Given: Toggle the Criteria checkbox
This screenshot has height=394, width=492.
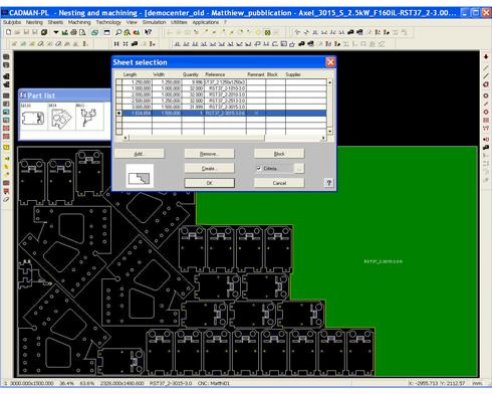Looking at the screenshot, I should click(259, 168).
